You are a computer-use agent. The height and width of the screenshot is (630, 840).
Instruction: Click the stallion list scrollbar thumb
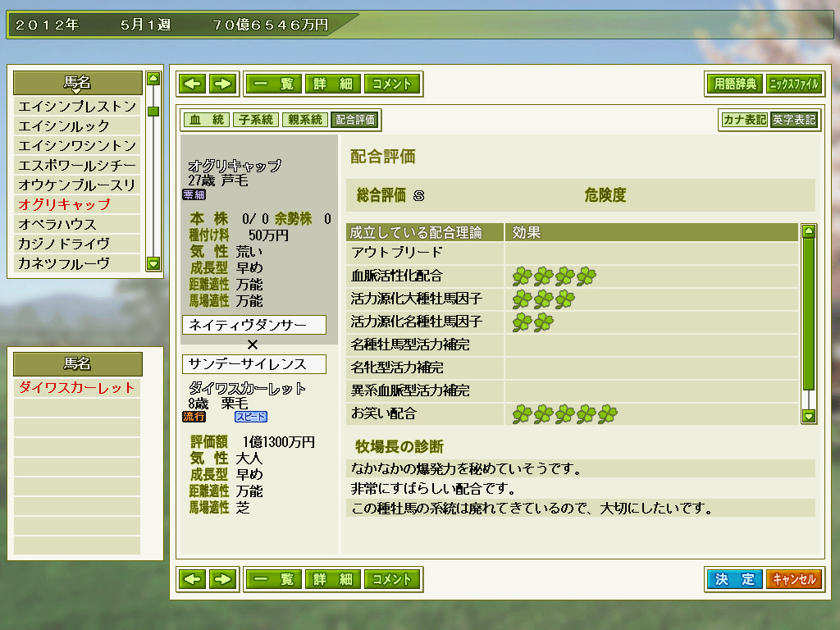(153, 112)
